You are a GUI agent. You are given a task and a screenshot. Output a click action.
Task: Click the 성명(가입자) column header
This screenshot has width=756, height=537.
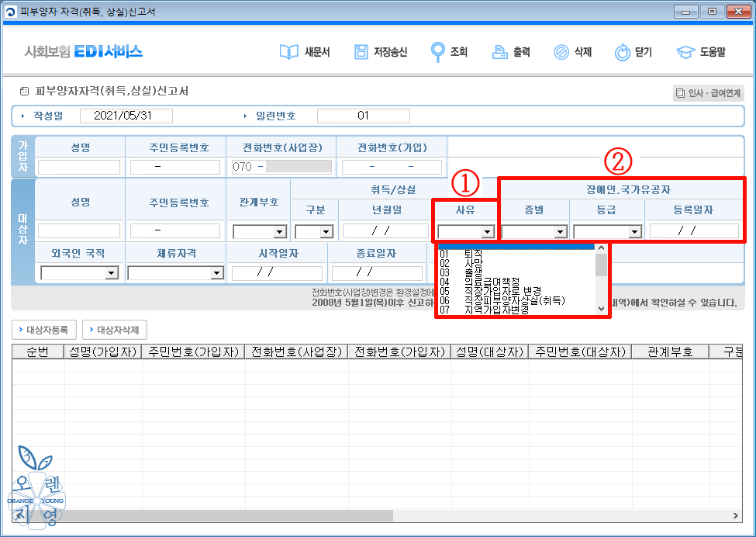(102, 352)
